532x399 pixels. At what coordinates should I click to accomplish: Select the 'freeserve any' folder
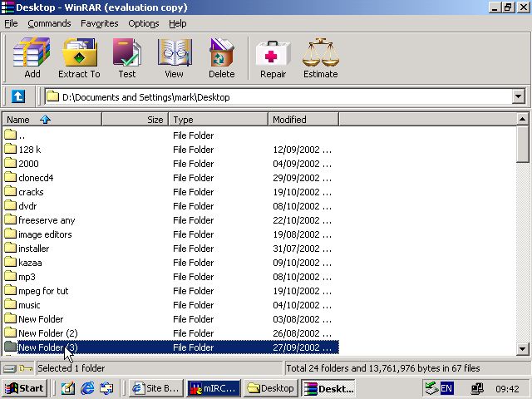[47, 220]
